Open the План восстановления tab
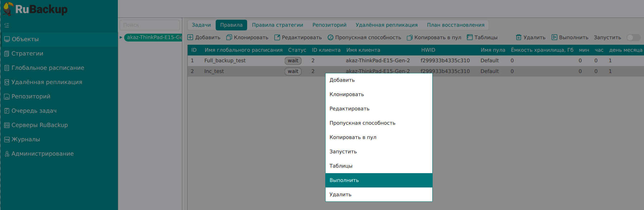This screenshot has width=644, height=210. click(455, 25)
